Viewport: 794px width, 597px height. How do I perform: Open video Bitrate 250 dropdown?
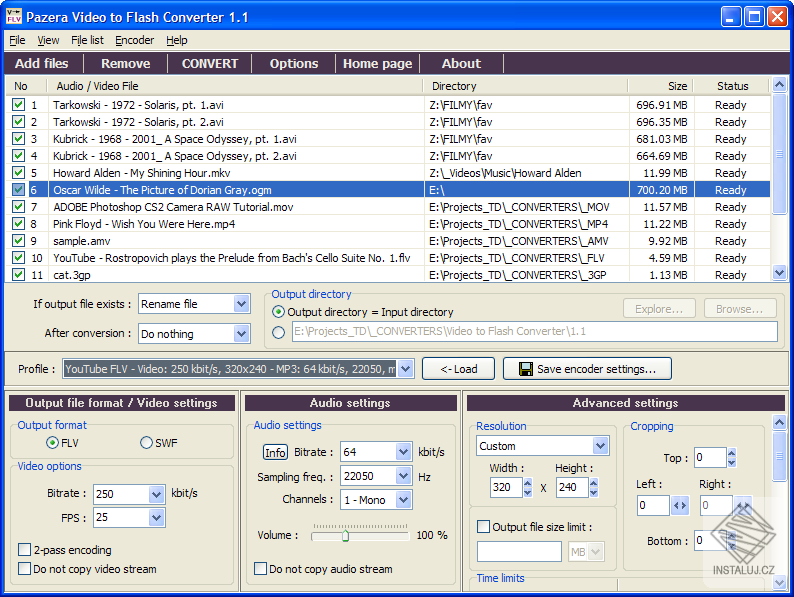[156, 494]
